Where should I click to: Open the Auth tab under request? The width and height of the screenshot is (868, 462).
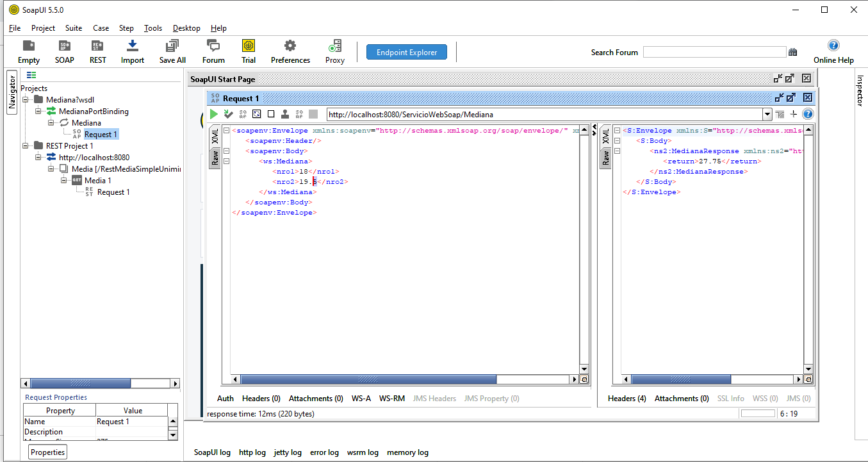point(225,399)
